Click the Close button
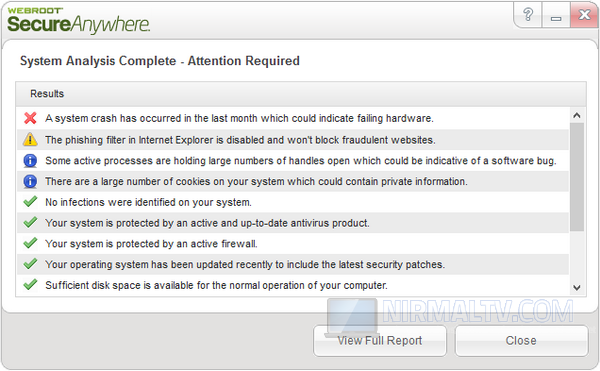600x371 pixels. (x=521, y=340)
